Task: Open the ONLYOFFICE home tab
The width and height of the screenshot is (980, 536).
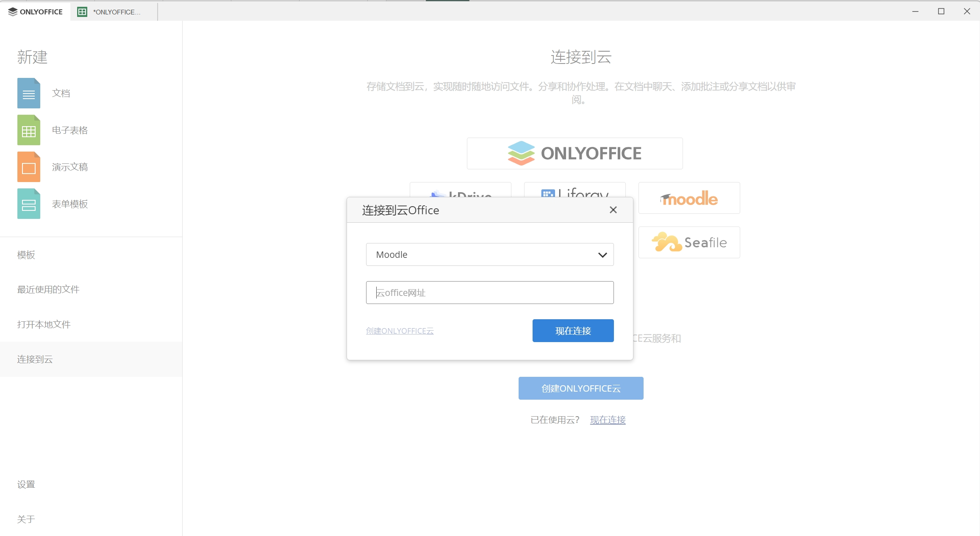Action: pos(36,12)
